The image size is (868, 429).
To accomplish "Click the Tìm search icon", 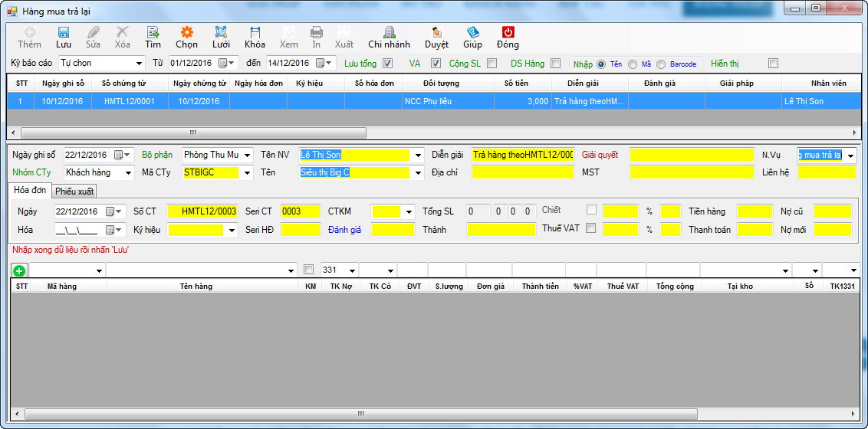I will point(153,32).
